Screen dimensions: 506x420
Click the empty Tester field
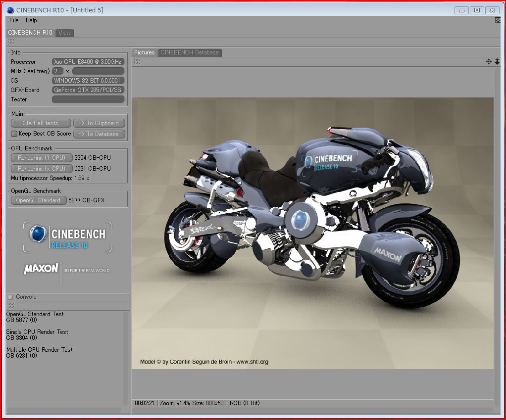(x=88, y=99)
